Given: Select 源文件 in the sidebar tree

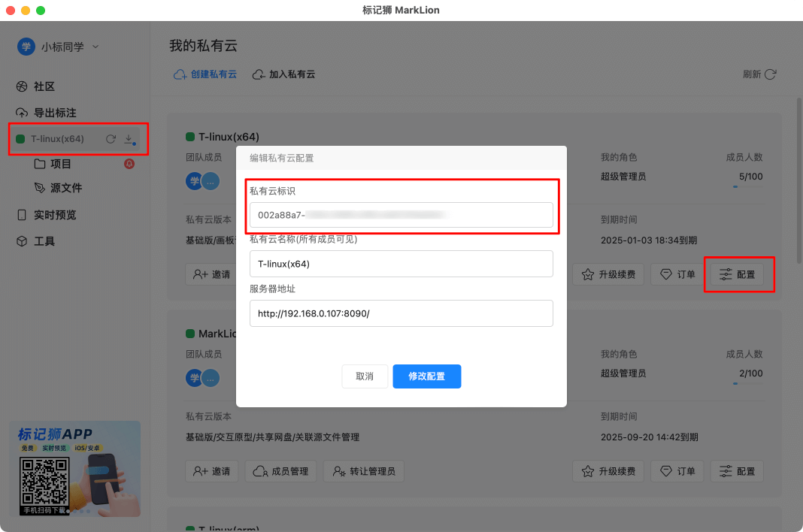Looking at the screenshot, I should pos(65,188).
